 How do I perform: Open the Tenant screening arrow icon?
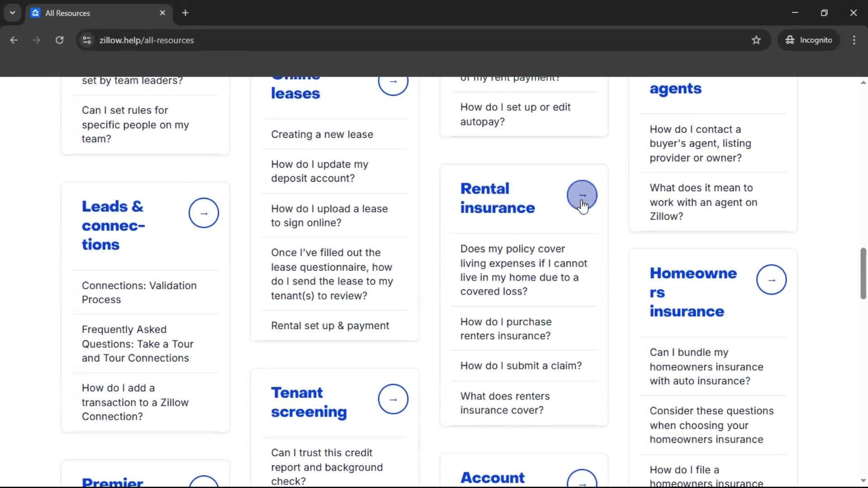coord(393,399)
